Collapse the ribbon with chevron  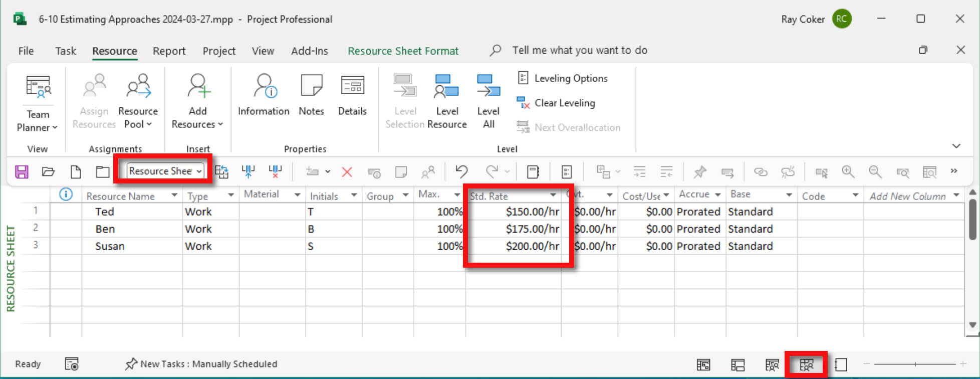click(956, 146)
